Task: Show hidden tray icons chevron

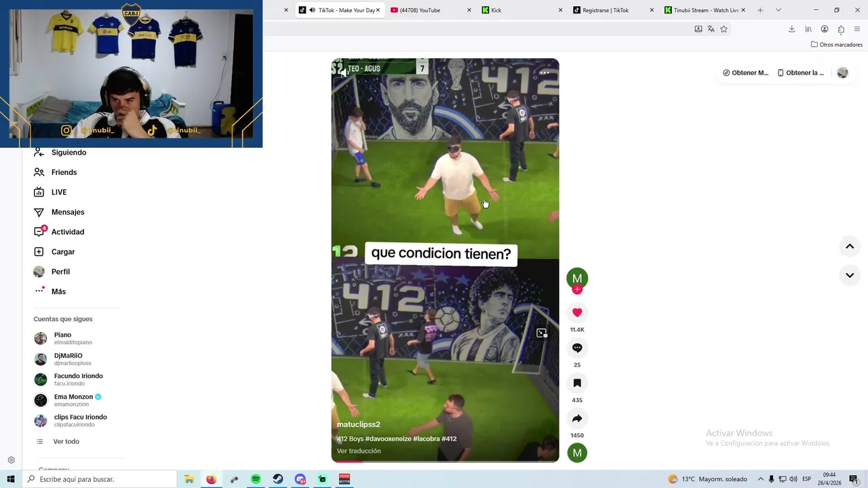Action: point(760,479)
